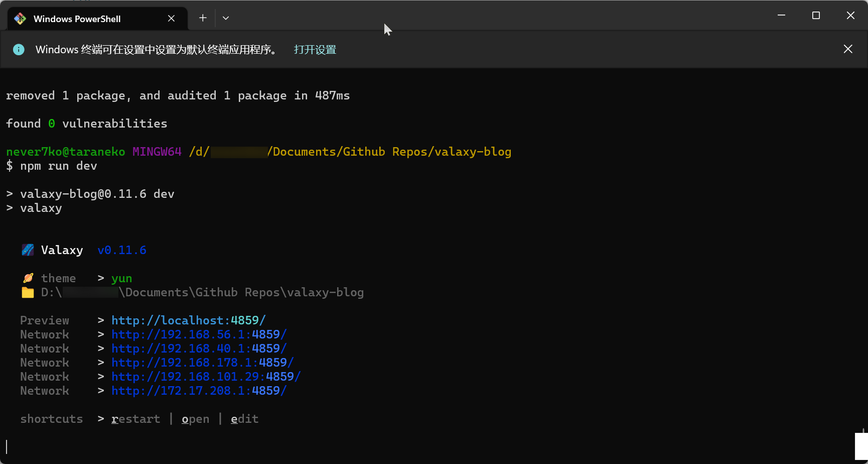Open the 192.168.40.1:4859 network link
This screenshot has height=464, width=868.
point(199,349)
